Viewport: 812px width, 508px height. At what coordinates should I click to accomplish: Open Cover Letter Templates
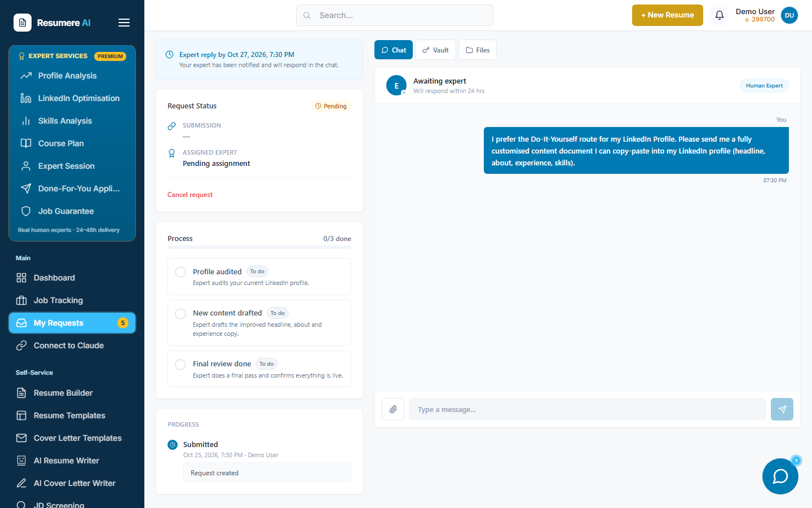[72, 438]
